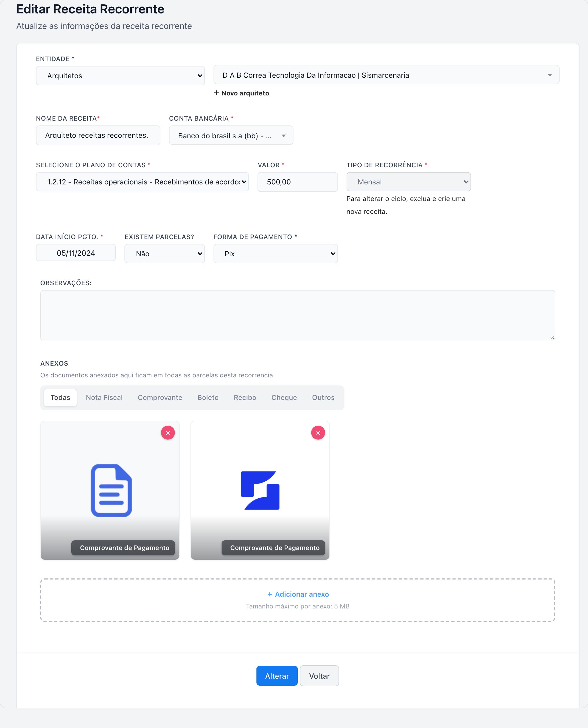This screenshot has height=728, width=588.
Task: Click the Observações text area
Action: [x=297, y=315]
